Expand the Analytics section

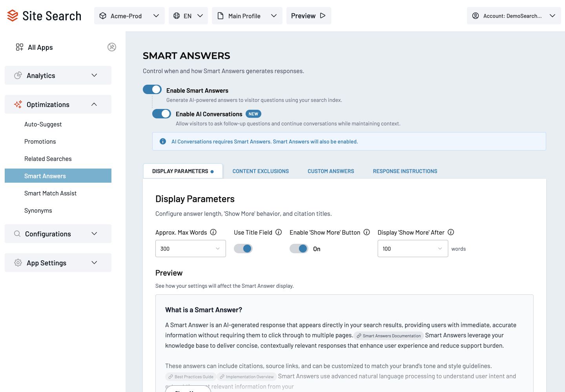tap(58, 75)
